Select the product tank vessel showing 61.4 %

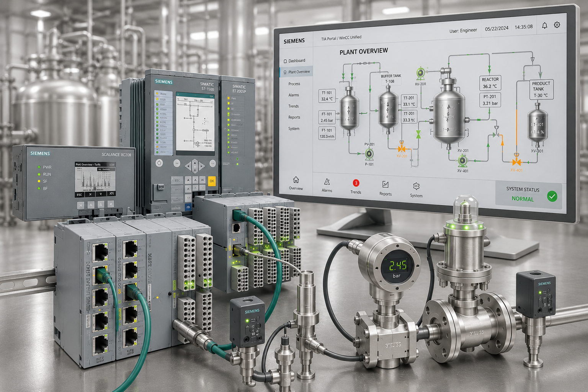pyautogui.click(x=537, y=124)
